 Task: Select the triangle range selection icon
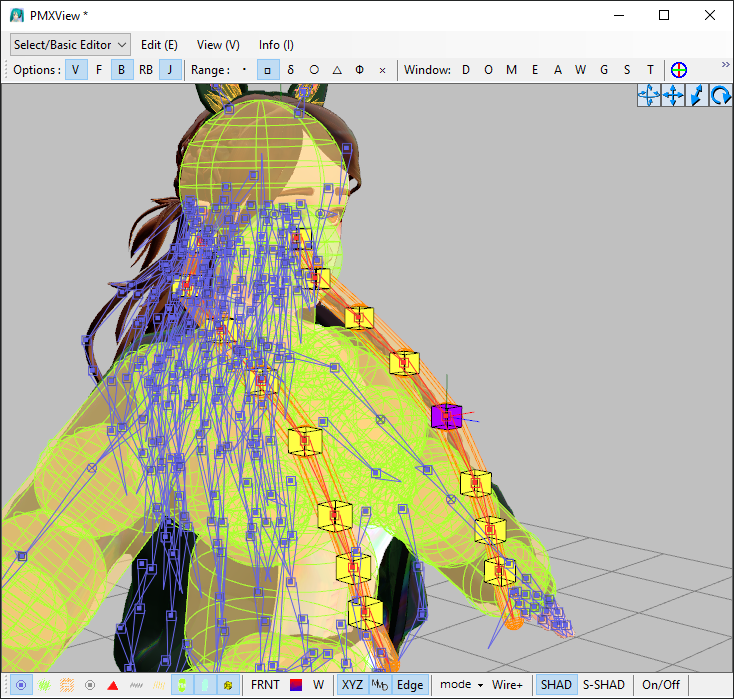pos(337,70)
